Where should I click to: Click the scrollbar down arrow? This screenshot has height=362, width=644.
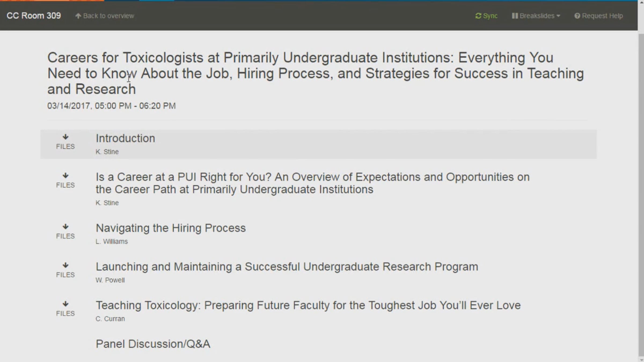tap(641, 360)
